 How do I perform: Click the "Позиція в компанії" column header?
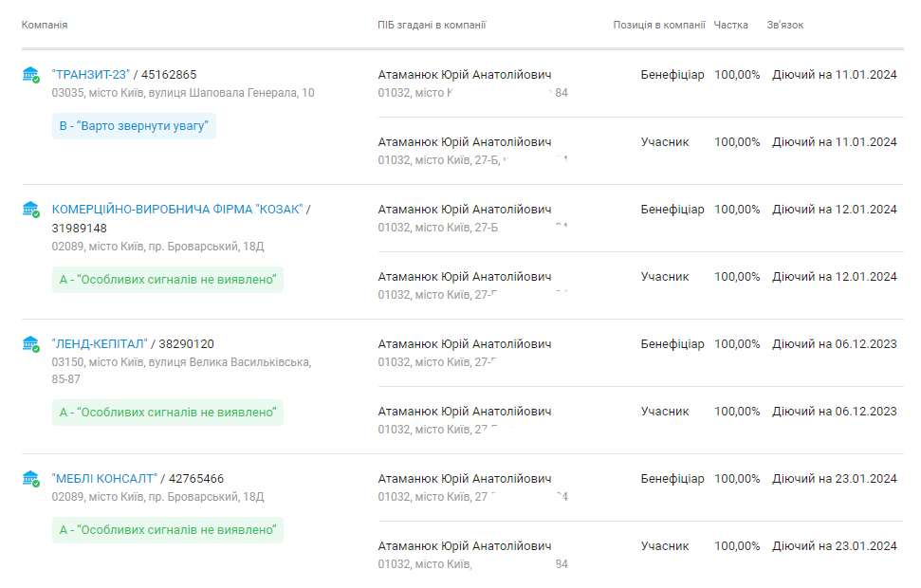(x=658, y=25)
